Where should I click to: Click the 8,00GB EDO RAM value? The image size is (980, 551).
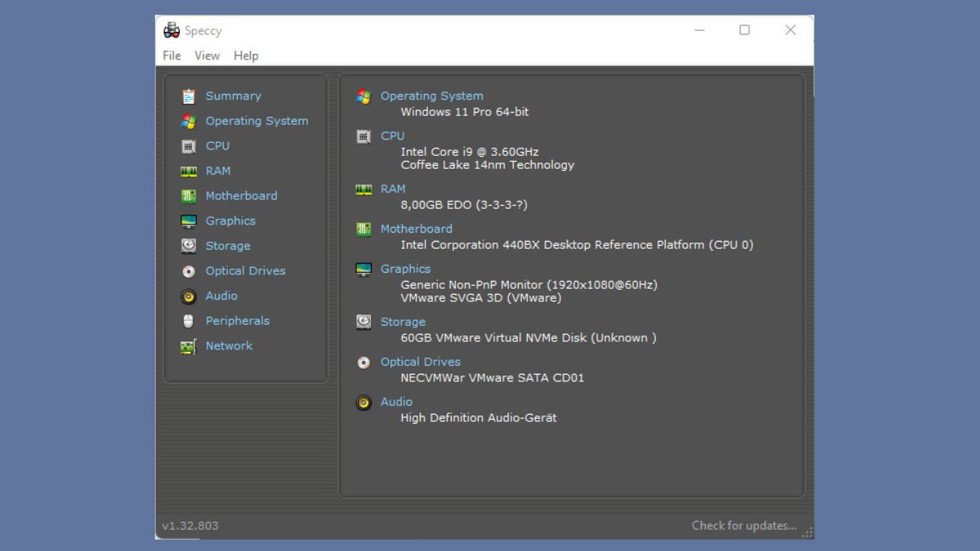coord(464,205)
